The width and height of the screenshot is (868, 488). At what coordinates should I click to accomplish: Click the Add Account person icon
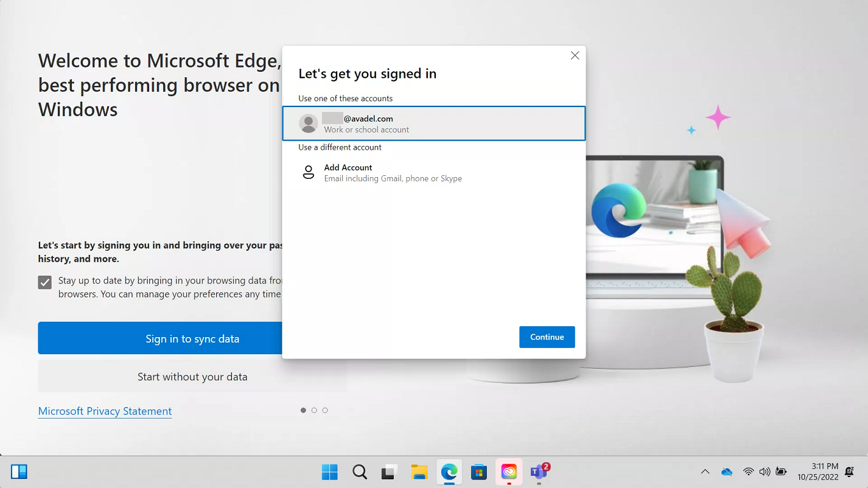(x=309, y=172)
